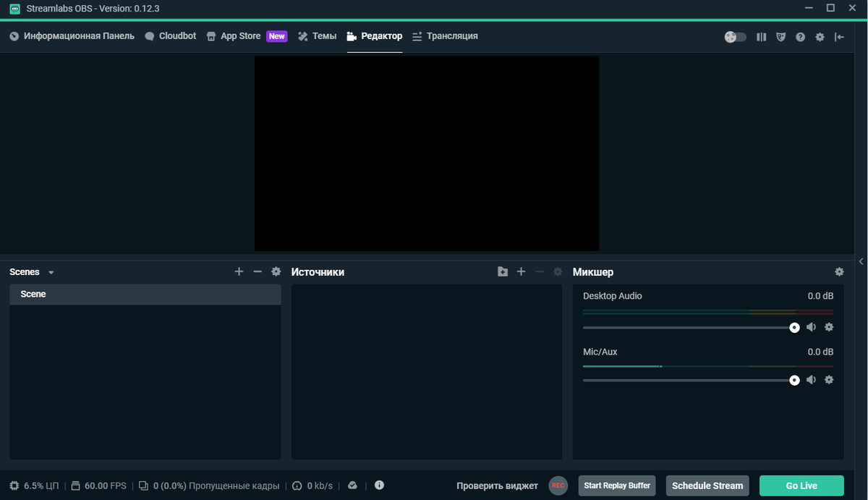Switch to the Темы tab
The width and height of the screenshot is (868, 500).
tap(318, 36)
